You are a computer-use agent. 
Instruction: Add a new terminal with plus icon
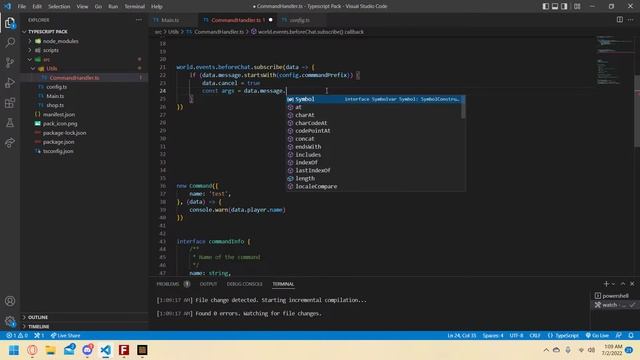point(606,284)
